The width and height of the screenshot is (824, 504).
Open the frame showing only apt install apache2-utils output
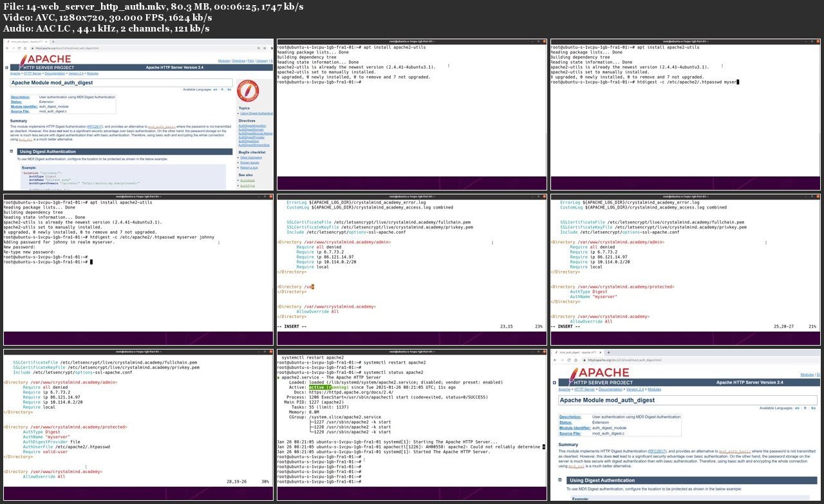click(x=412, y=115)
